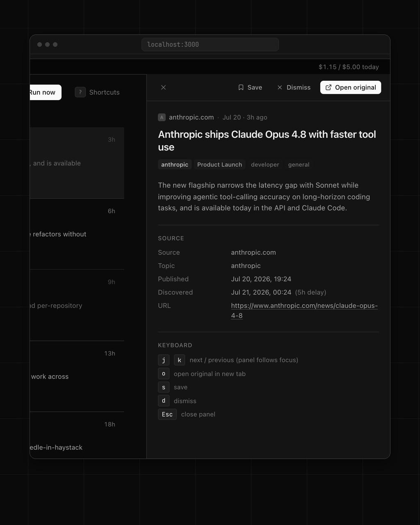Click the bookmark Save icon

241,87
